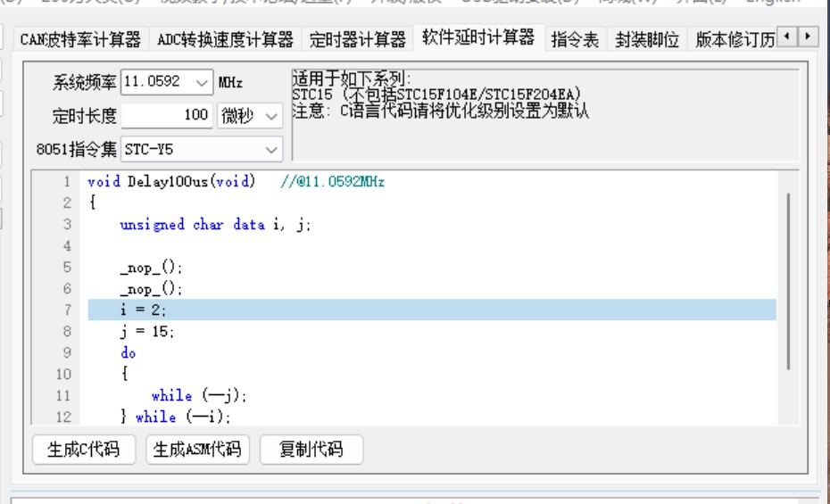The height and width of the screenshot is (504, 830).
Task: Click the 'do' keyword on line 9
Action: (129, 352)
